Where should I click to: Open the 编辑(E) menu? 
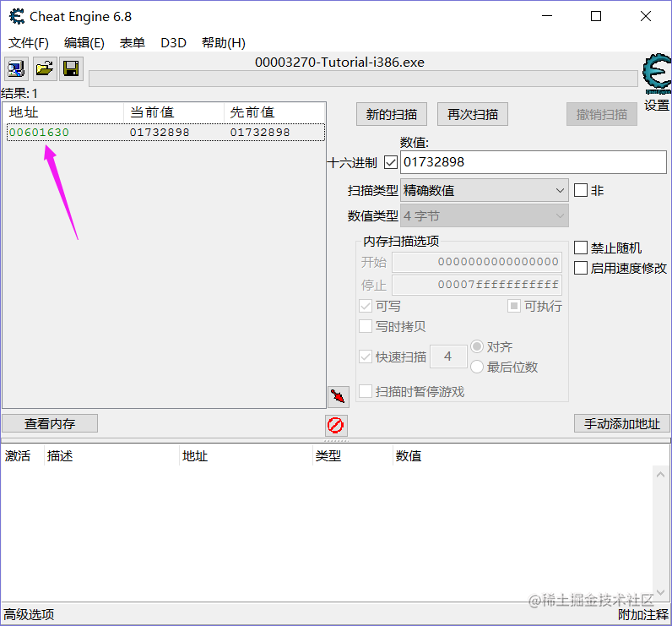coord(84,43)
